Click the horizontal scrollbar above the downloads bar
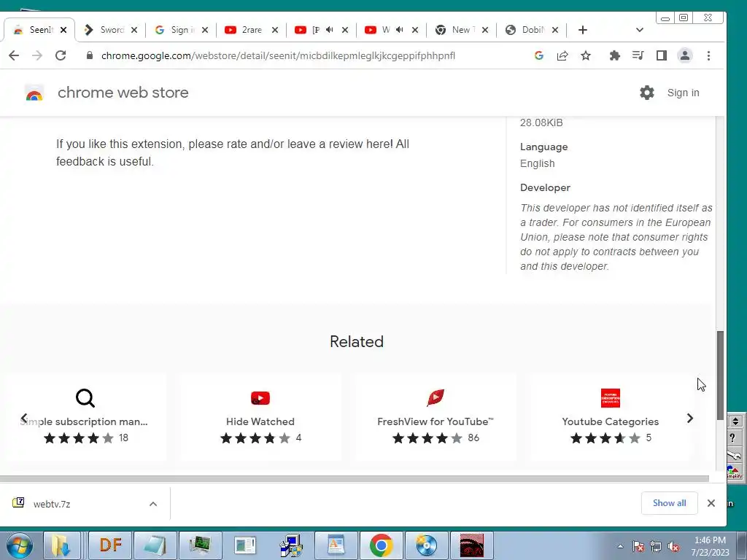 click(x=355, y=478)
